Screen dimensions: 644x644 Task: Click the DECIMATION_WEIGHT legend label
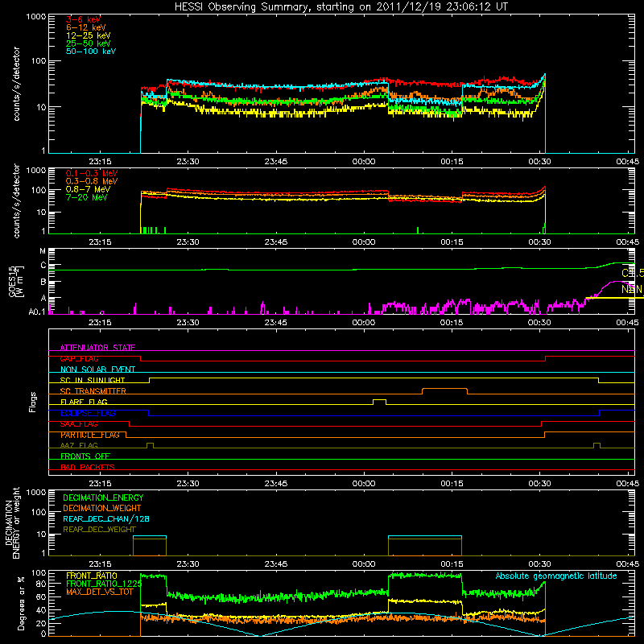[102, 508]
